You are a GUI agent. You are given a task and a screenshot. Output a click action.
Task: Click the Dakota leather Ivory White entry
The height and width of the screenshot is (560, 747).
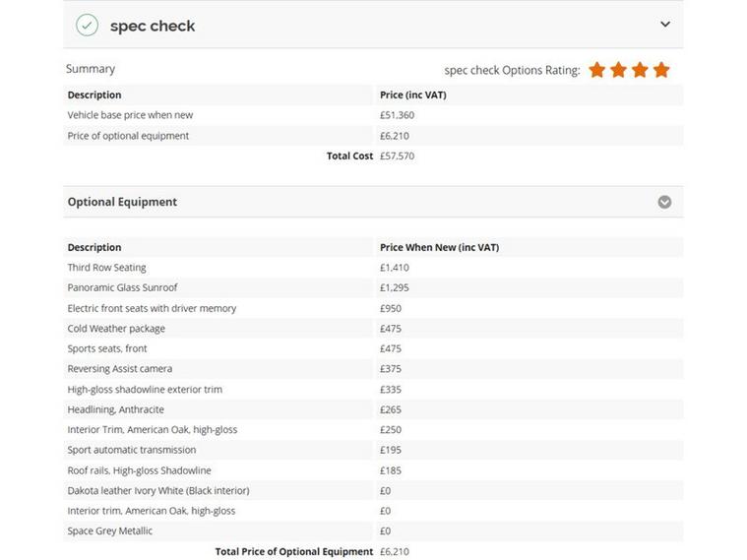[158, 490]
